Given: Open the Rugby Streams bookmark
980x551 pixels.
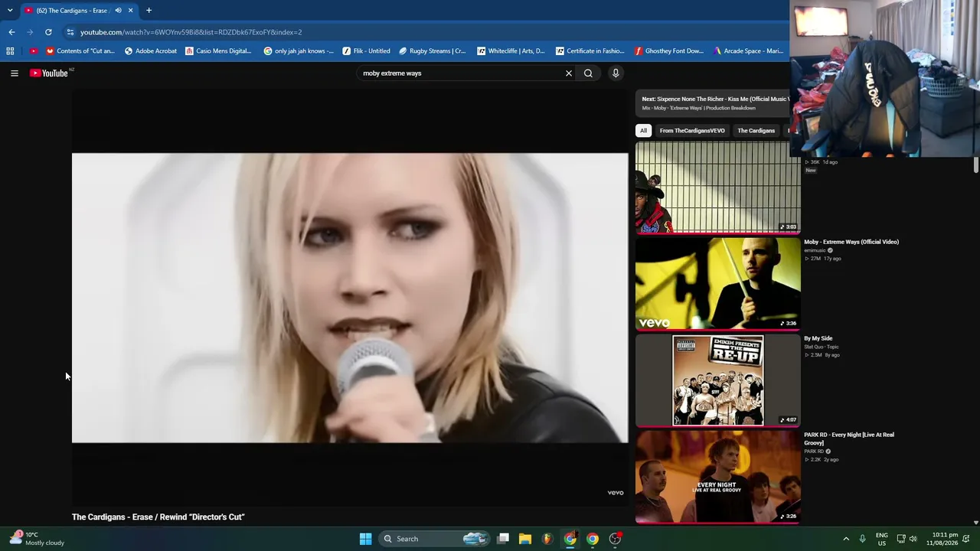Looking at the screenshot, I should 433,51.
